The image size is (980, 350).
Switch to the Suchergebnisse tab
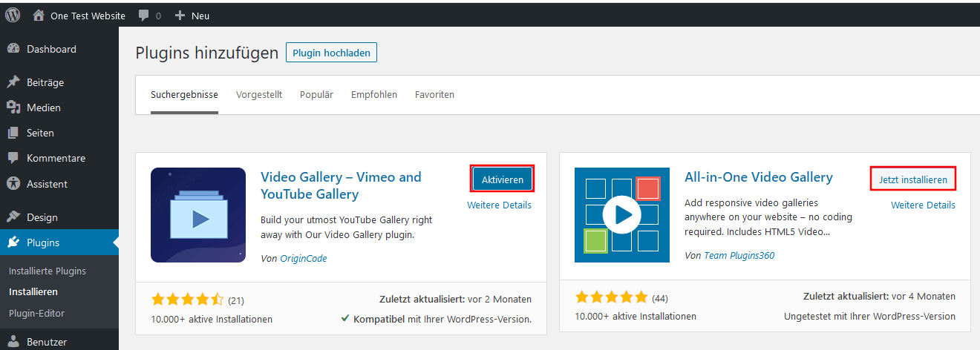[x=184, y=95]
